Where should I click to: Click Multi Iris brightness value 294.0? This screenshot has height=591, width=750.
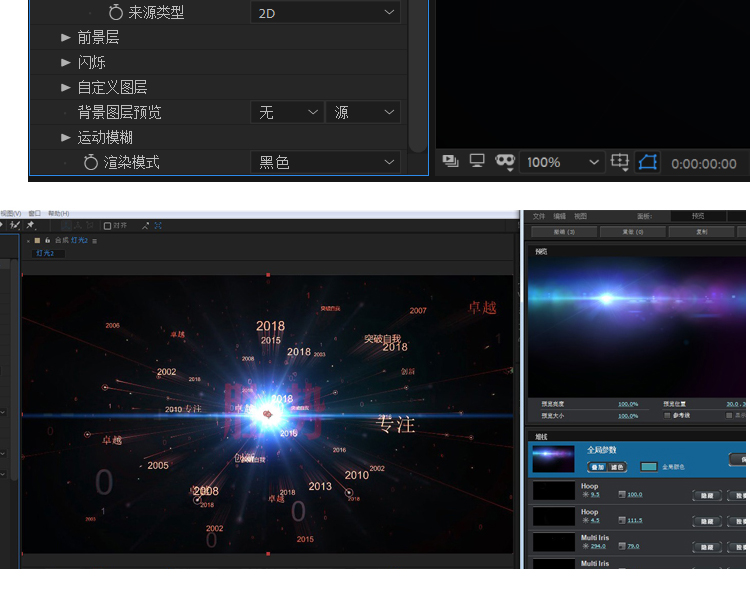(598, 546)
